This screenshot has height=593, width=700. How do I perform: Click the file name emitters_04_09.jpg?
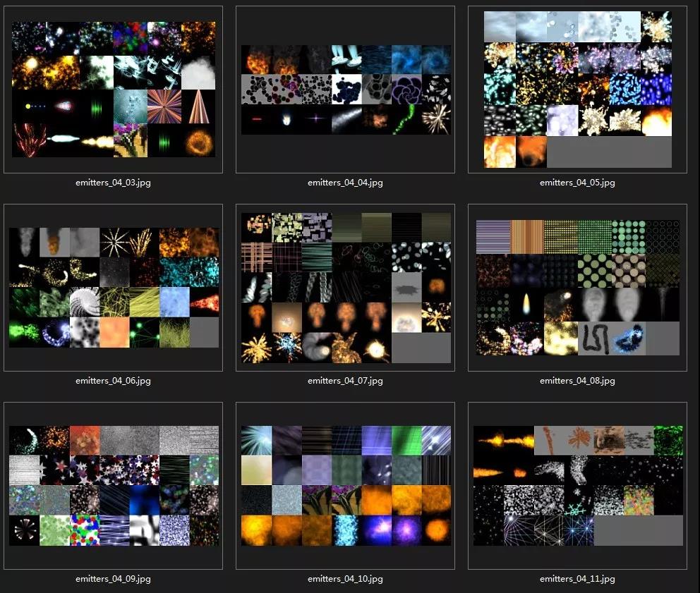point(113,579)
